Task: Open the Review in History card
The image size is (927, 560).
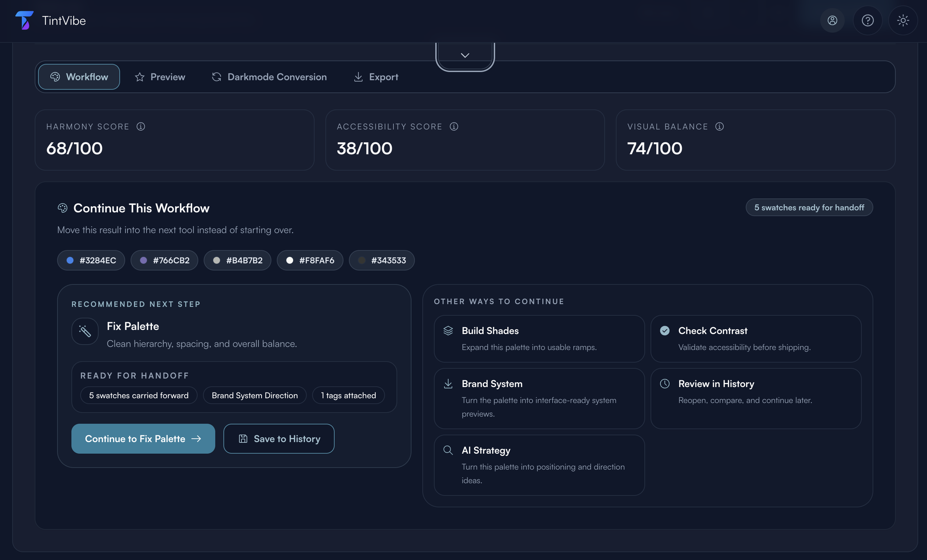Action: [x=756, y=398]
